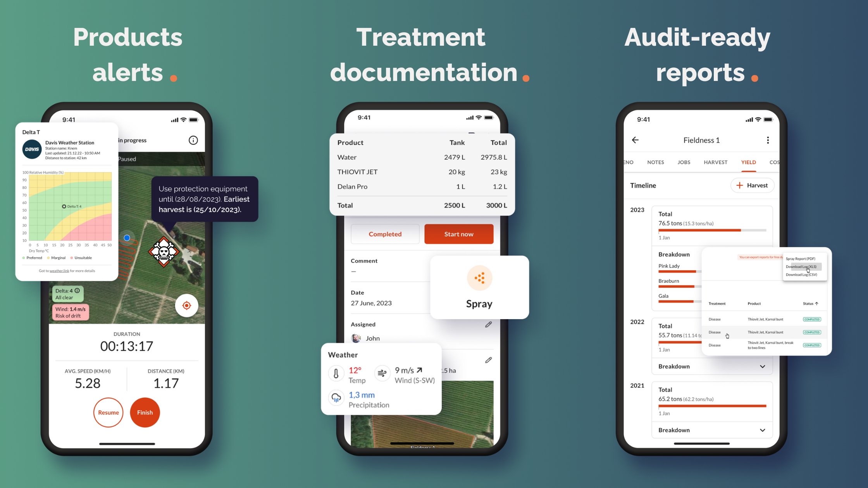The height and width of the screenshot is (488, 868).
Task: Switch to the YIELD tab
Action: (748, 162)
